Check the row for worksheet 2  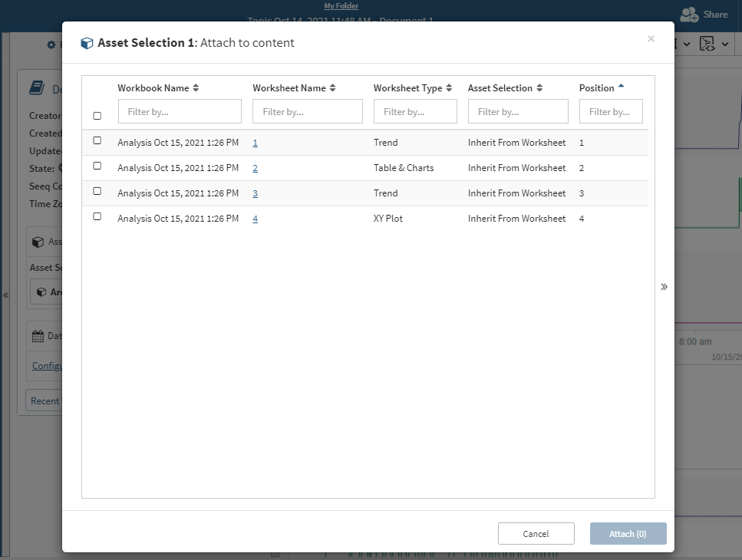[x=97, y=166]
